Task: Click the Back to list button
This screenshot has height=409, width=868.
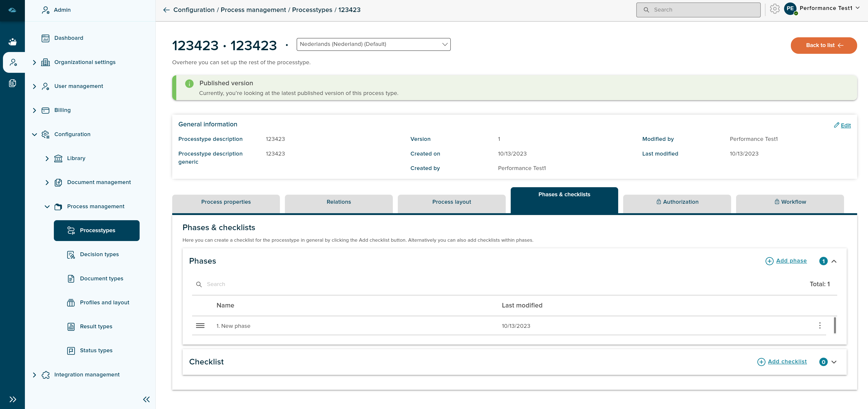Action: [823, 45]
